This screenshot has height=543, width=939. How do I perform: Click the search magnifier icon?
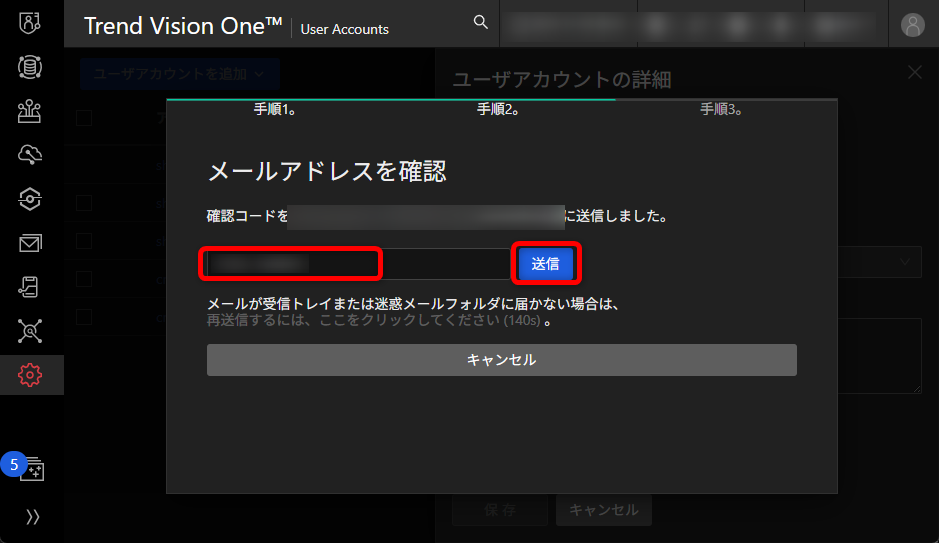[x=480, y=23]
